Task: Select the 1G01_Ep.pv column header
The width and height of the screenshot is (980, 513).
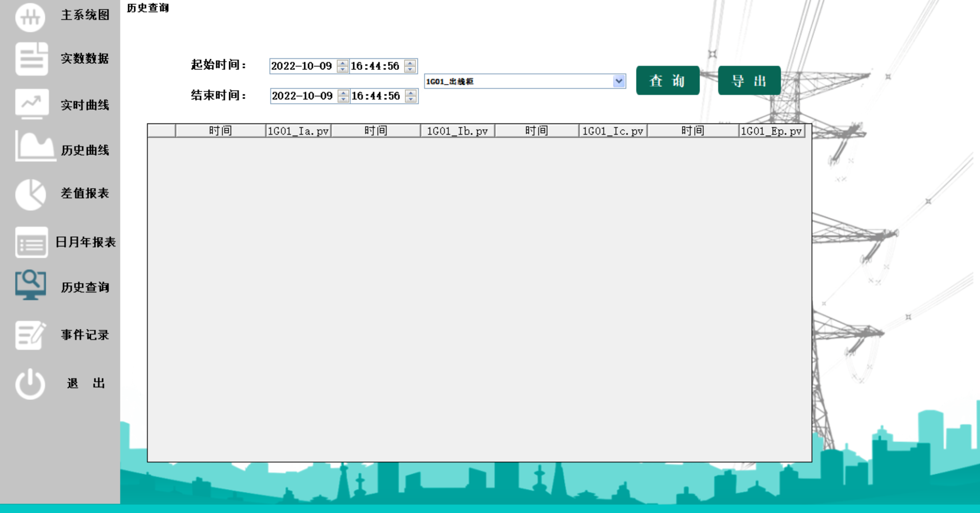Action: tap(771, 131)
